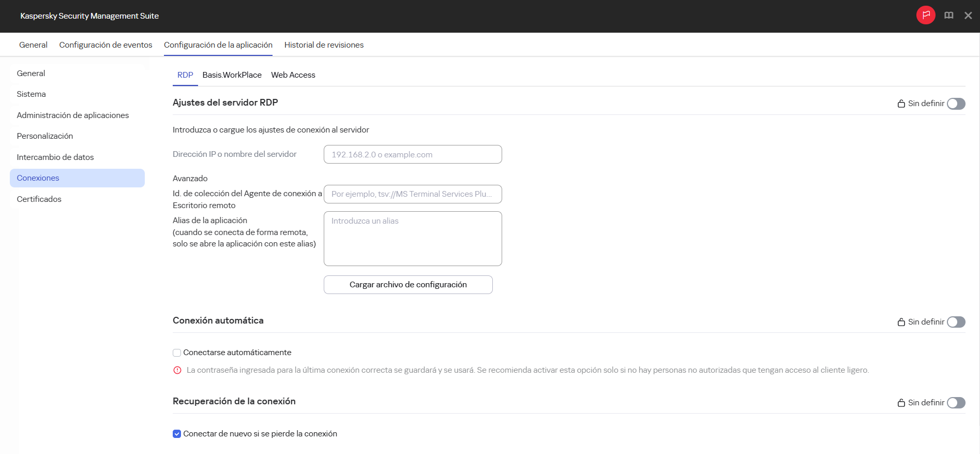Viewport: 980px width, 454px height.
Task: Open Personalización in the sidebar
Action: pyautogui.click(x=77, y=136)
